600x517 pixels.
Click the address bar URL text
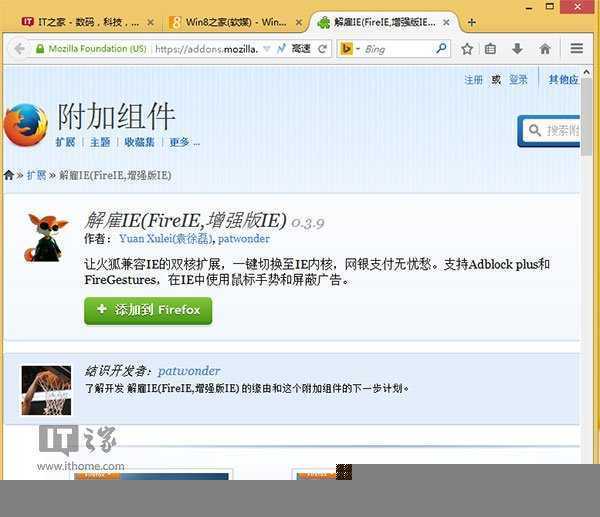[207, 49]
